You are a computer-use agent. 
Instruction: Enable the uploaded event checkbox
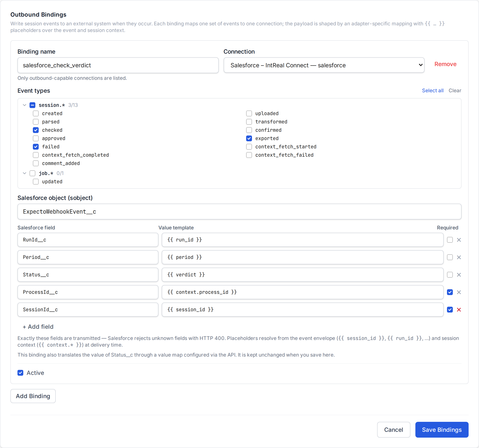tap(249, 113)
